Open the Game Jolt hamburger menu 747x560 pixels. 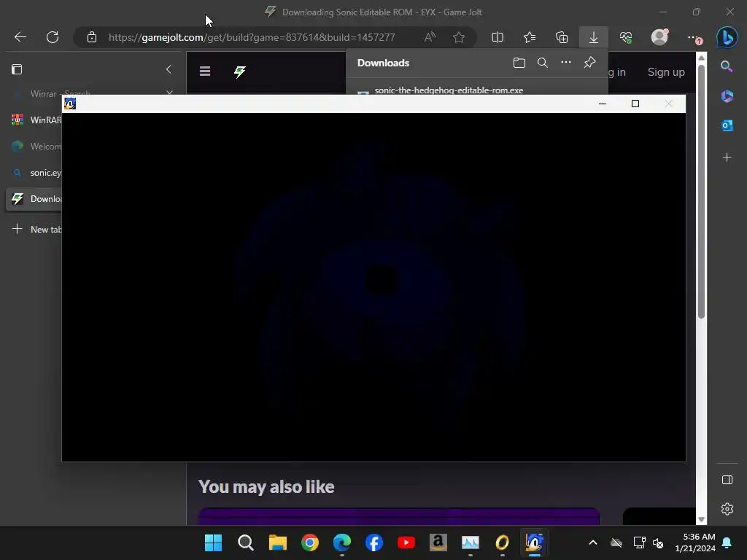pyautogui.click(x=205, y=71)
